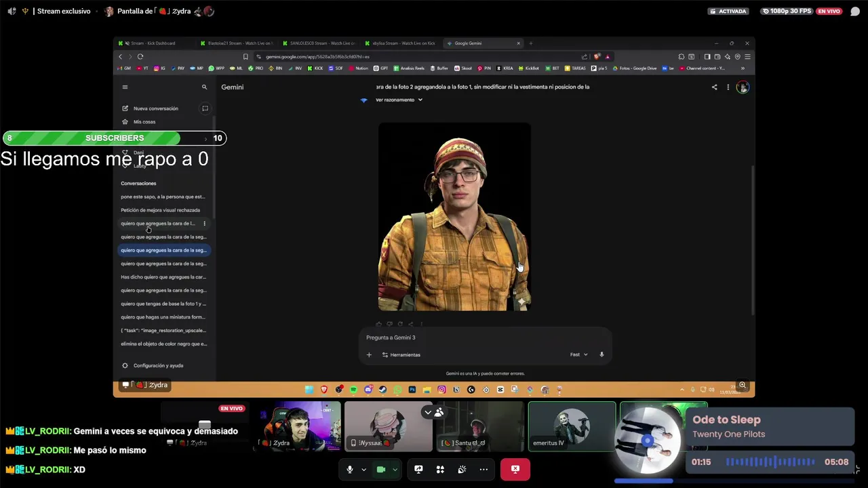
Task: Open a new browser tab
Action: pos(531,43)
